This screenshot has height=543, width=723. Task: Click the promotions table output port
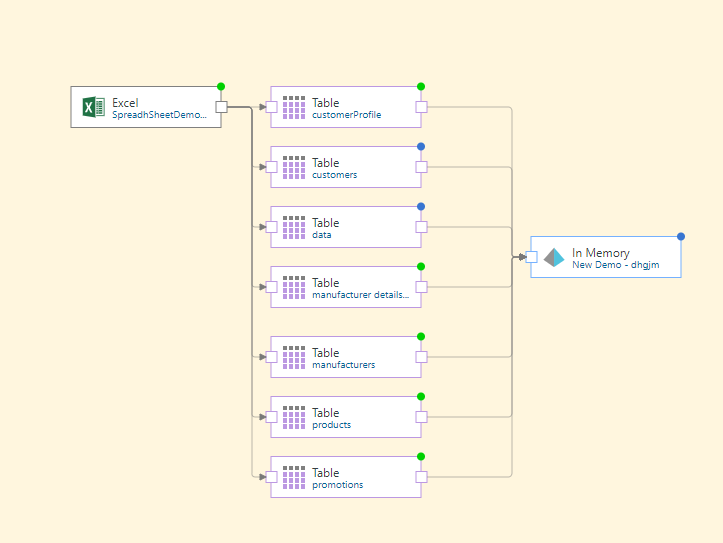point(421,477)
